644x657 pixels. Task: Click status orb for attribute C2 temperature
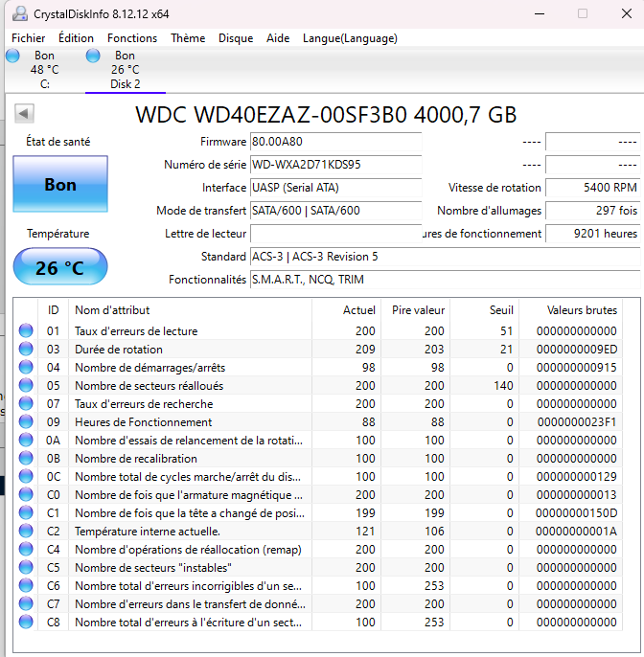tap(26, 532)
